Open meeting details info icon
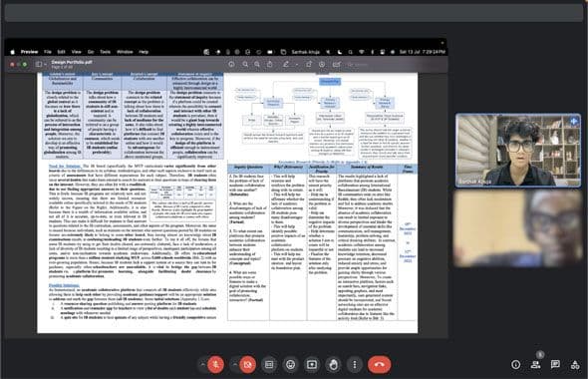 pos(516,364)
